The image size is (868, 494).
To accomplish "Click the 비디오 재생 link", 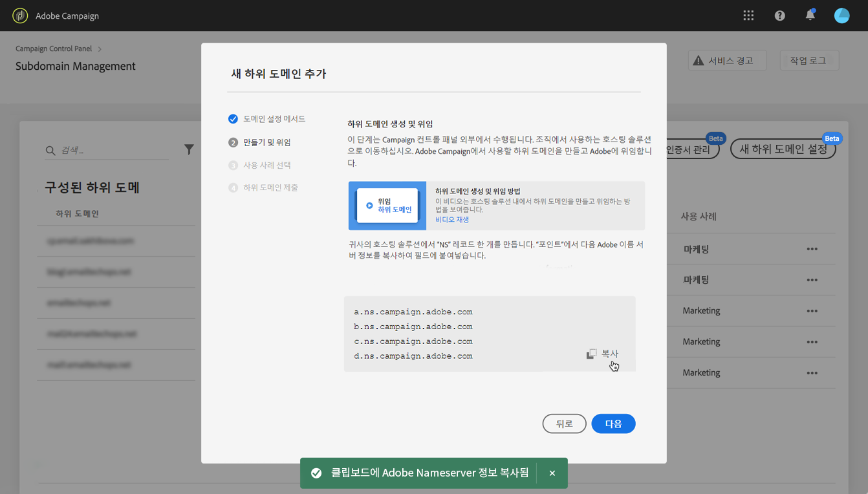I will [x=452, y=219].
